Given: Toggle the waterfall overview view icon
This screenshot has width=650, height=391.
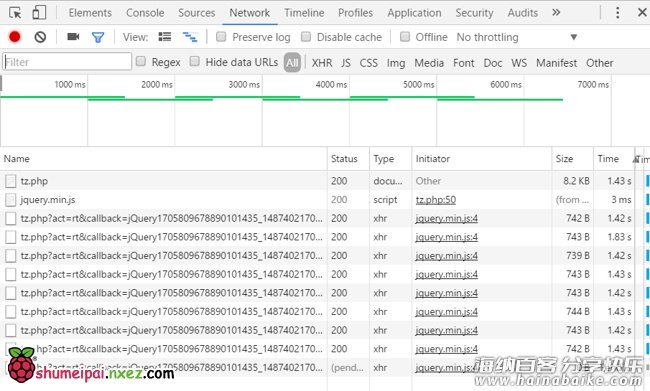Looking at the screenshot, I should 190,37.
